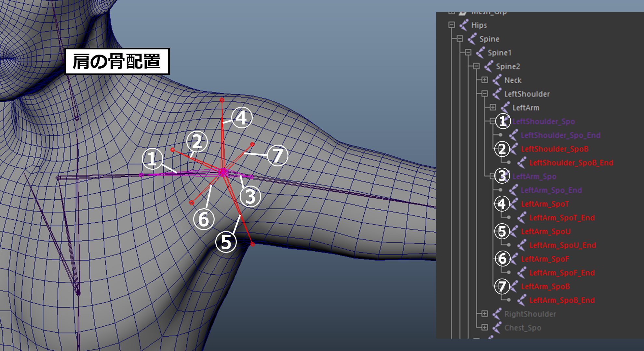
Task: Click the joint icon beside LeftArm_SpoT_End
Action: coord(522,217)
